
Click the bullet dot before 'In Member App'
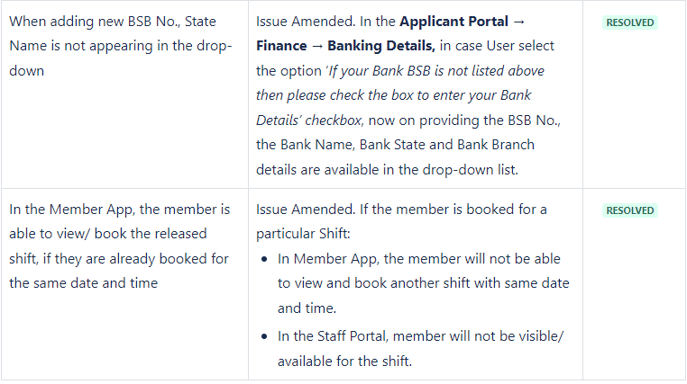(x=264, y=260)
